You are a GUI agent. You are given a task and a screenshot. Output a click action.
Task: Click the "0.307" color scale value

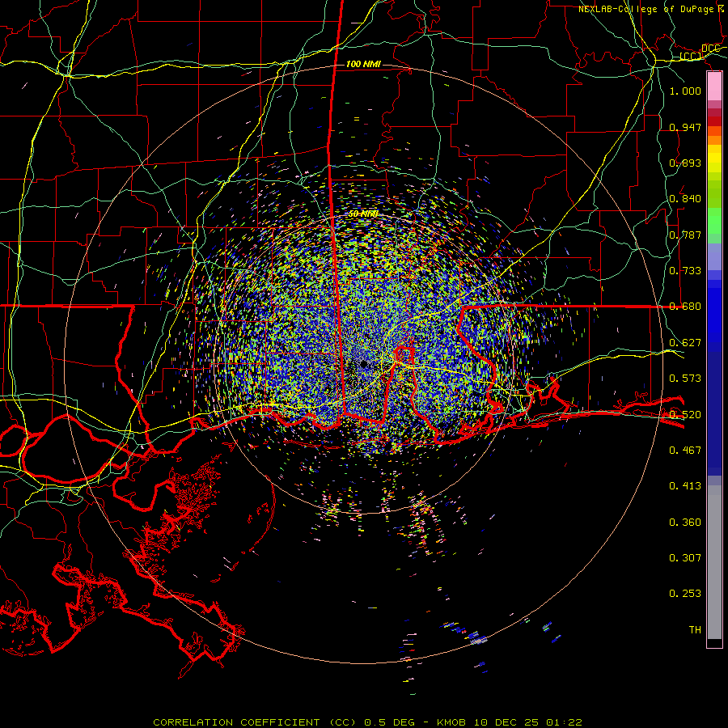(685, 558)
